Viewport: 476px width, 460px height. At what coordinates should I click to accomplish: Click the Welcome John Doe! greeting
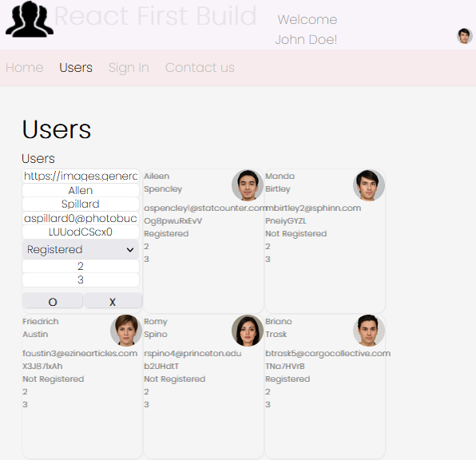click(307, 30)
